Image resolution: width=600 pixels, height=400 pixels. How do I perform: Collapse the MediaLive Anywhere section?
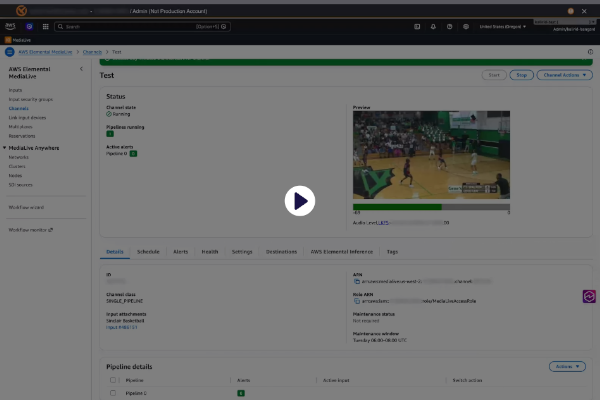click(x=5, y=148)
